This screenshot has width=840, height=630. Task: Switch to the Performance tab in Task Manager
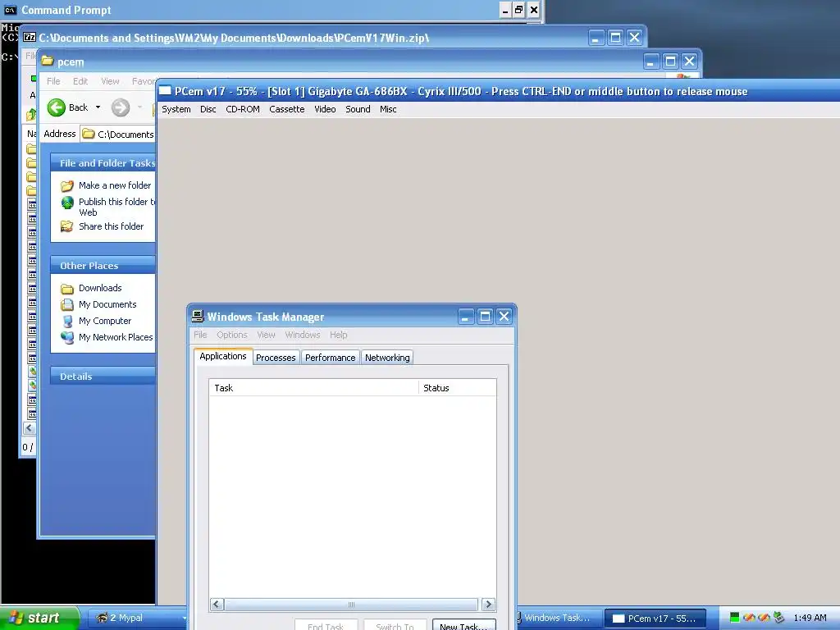[x=330, y=358]
